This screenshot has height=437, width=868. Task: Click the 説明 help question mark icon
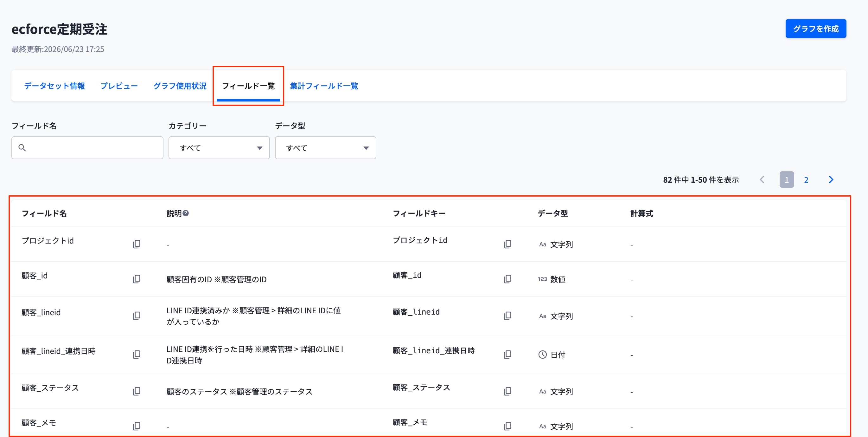pyautogui.click(x=186, y=213)
